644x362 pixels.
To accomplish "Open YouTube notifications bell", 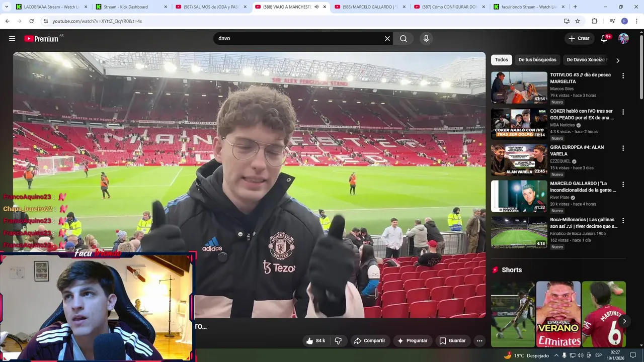I will click(604, 39).
